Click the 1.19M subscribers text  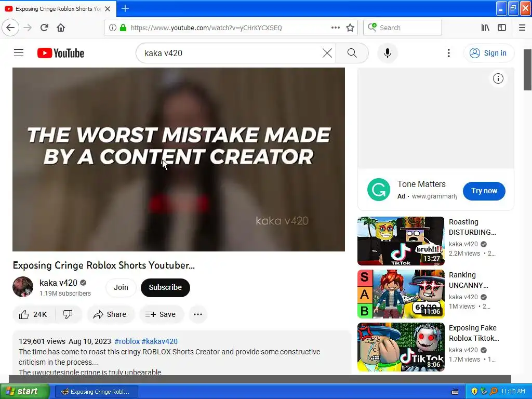[x=65, y=294]
